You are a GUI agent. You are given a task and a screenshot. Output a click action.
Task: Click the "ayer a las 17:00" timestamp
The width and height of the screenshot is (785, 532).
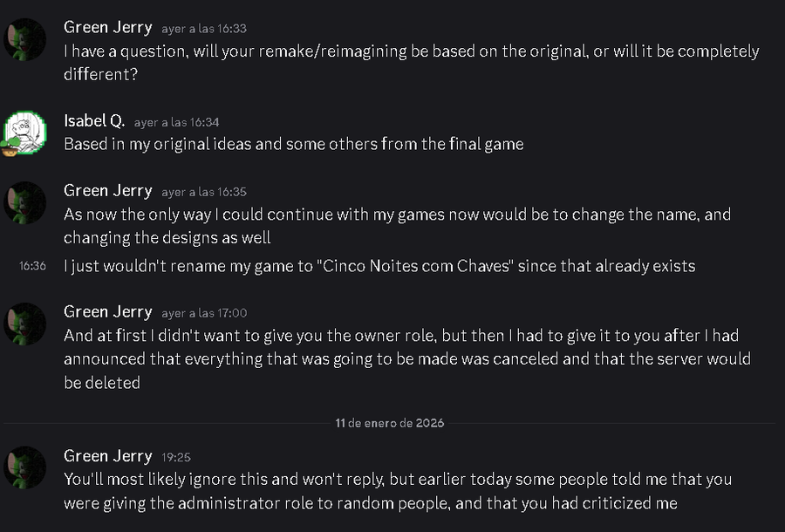click(204, 313)
